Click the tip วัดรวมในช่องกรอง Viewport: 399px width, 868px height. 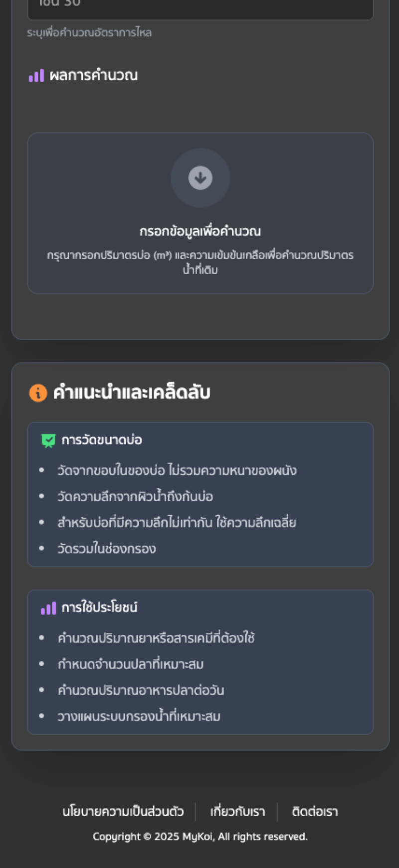click(x=107, y=549)
